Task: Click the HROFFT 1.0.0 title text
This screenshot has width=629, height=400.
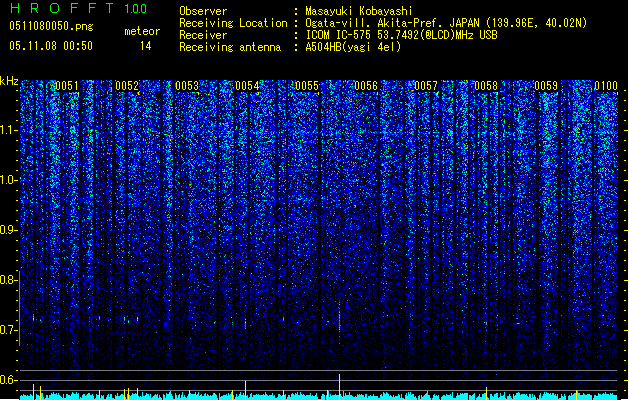Action: click(x=79, y=8)
